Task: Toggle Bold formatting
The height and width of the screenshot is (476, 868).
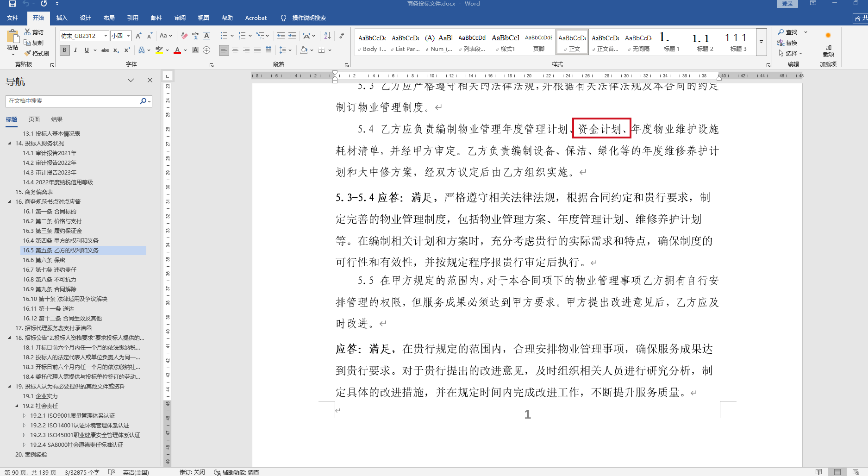Action: click(64, 50)
